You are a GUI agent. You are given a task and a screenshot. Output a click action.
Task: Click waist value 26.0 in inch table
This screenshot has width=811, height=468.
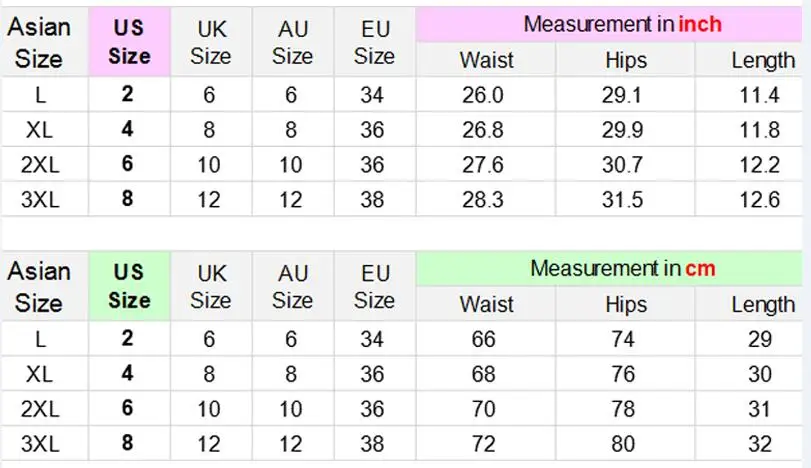click(x=483, y=95)
